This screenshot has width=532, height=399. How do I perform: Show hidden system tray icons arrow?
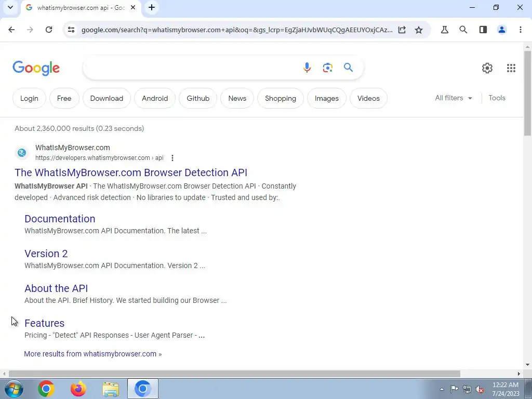(x=442, y=389)
